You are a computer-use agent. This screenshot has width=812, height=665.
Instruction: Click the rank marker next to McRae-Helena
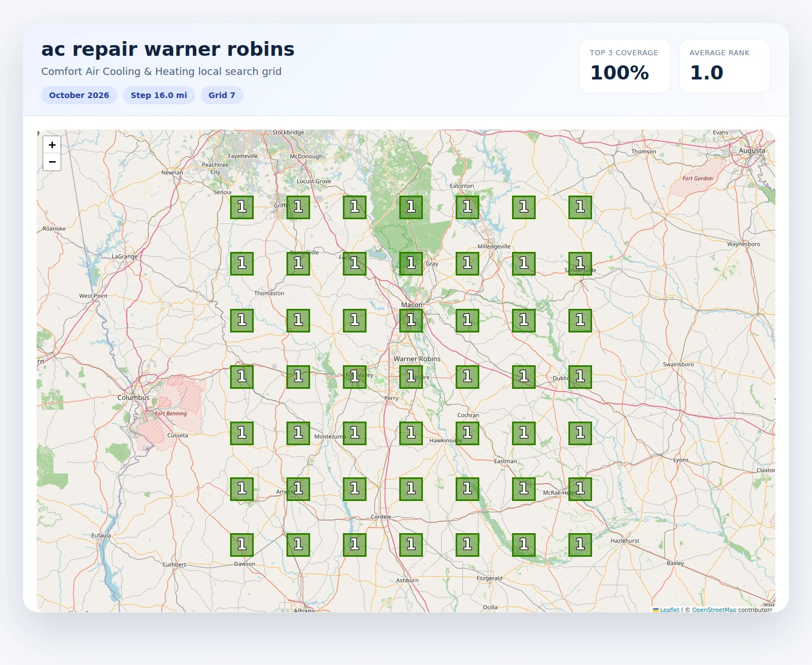[x=580, y=489]
